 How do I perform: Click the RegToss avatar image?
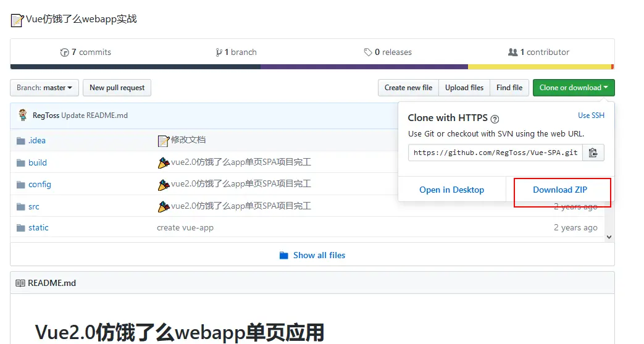23,115
